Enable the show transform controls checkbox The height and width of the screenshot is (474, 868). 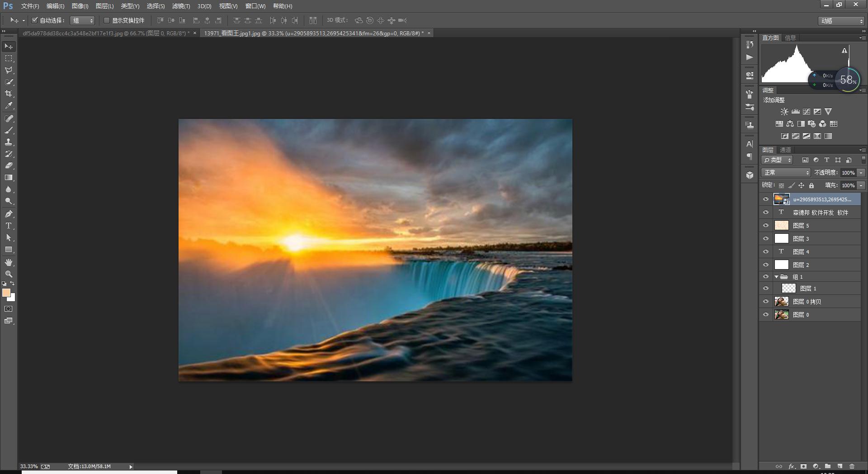[x=107, y=20]
